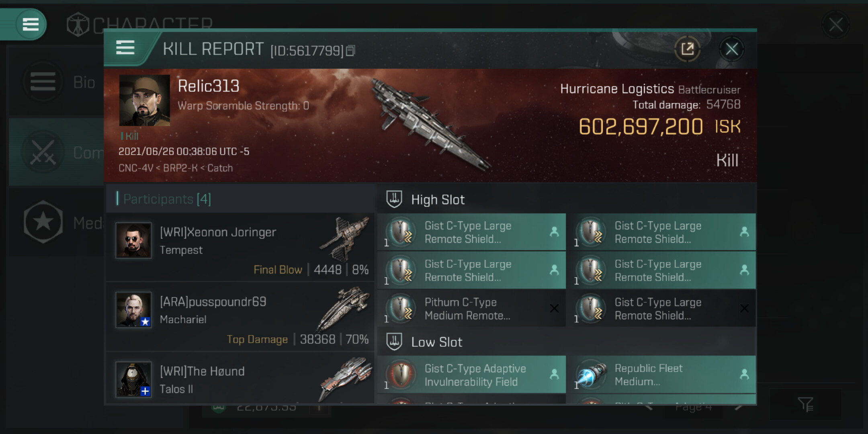This screenshot has height=434, width=868.
Task: Click the filter icon at bottom right
Action: tap(805, 404)
